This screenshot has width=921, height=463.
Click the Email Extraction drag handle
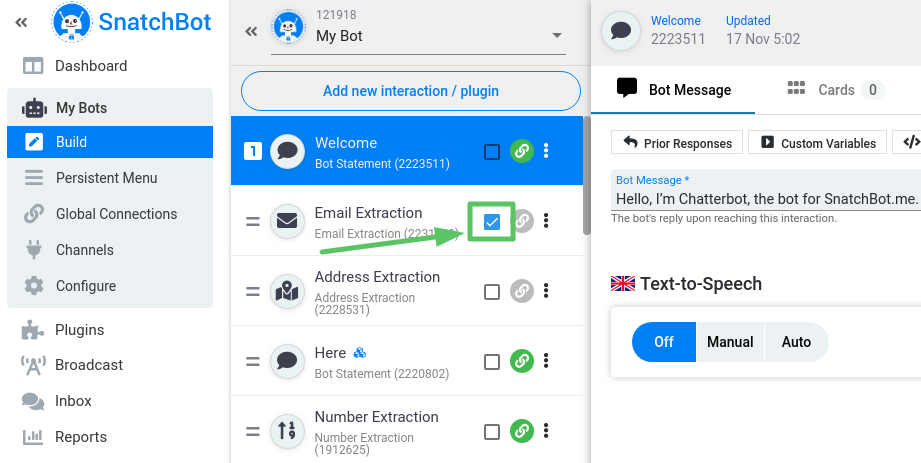[x=253, y=222]
